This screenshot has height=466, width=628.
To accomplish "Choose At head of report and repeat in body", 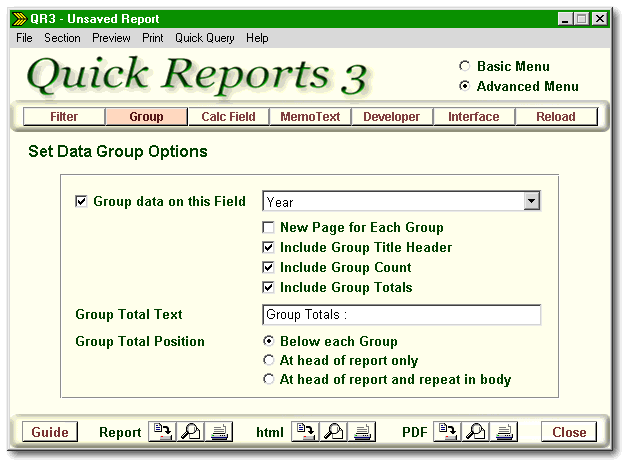I will [269, 379].
